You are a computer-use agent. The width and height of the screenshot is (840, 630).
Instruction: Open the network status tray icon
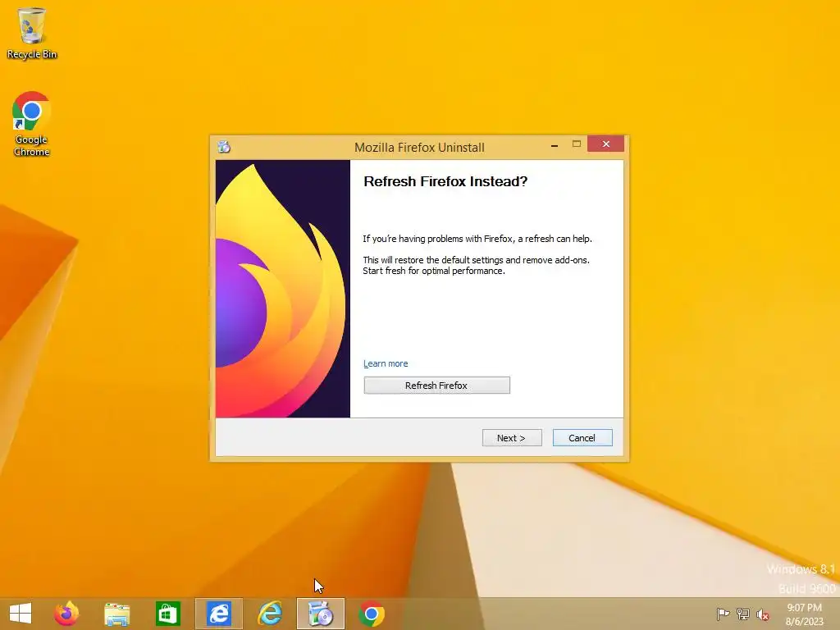pyautogui.click(x=743, y=614)
